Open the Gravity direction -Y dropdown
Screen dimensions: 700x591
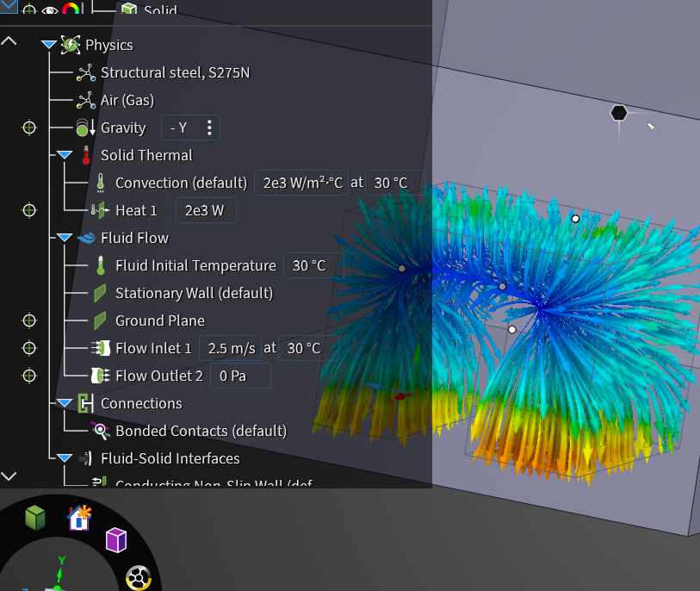[179, 128]
